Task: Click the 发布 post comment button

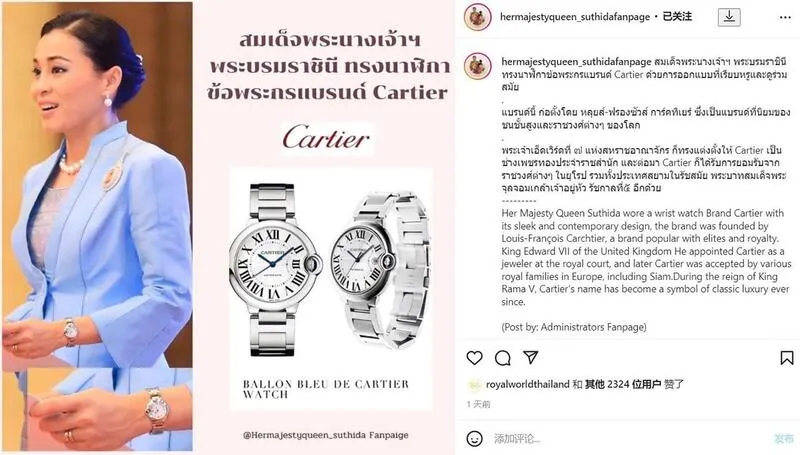Action: tap(784, 438)
